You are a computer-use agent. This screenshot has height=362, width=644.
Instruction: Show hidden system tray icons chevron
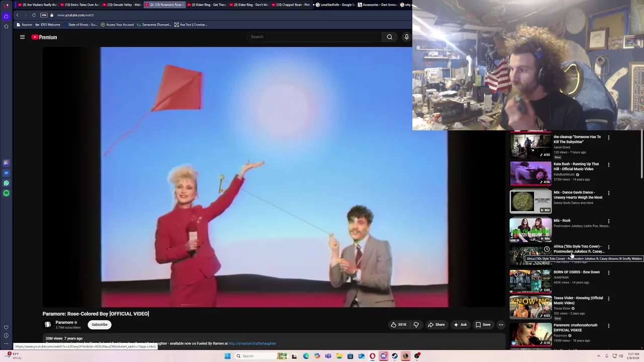click(x=600, y=356)
